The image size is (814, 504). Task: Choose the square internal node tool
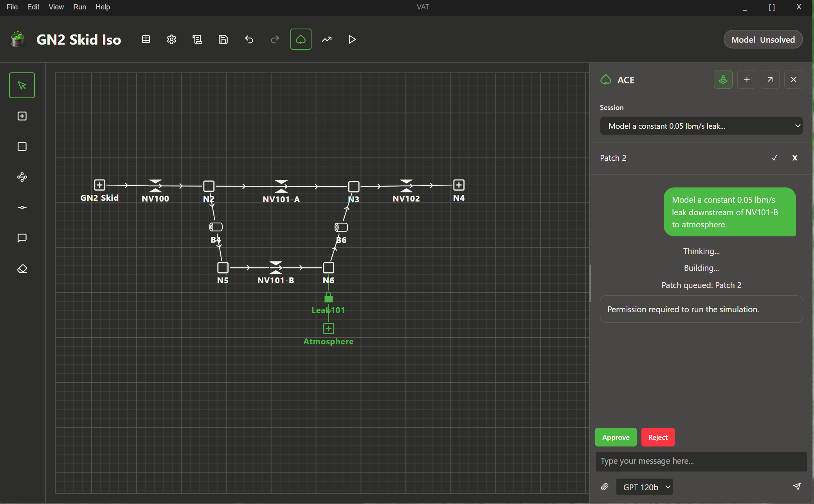22,146
